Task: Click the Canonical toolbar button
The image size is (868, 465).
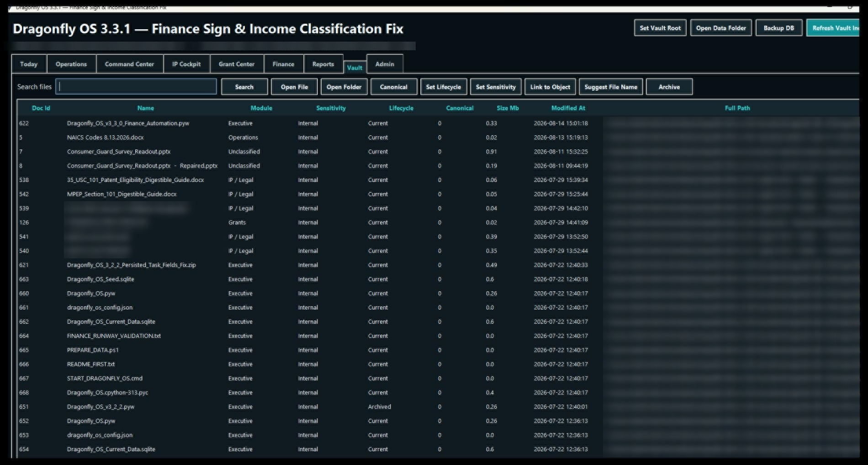Action: (394, 87)
